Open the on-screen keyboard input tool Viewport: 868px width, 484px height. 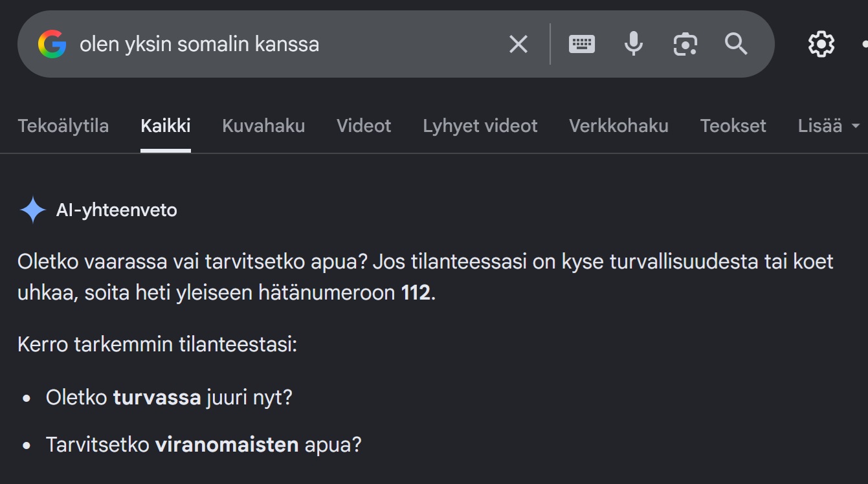(x=582, y=44)
